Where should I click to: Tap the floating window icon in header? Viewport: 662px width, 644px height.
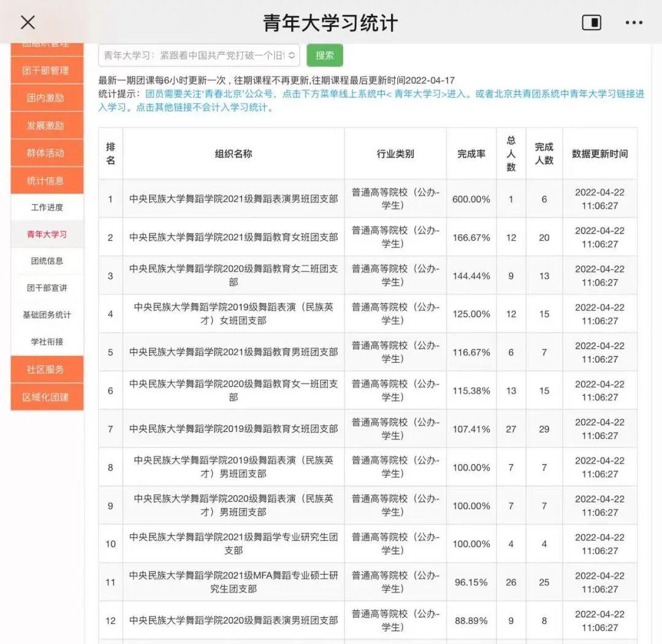[x=591, y=23]
